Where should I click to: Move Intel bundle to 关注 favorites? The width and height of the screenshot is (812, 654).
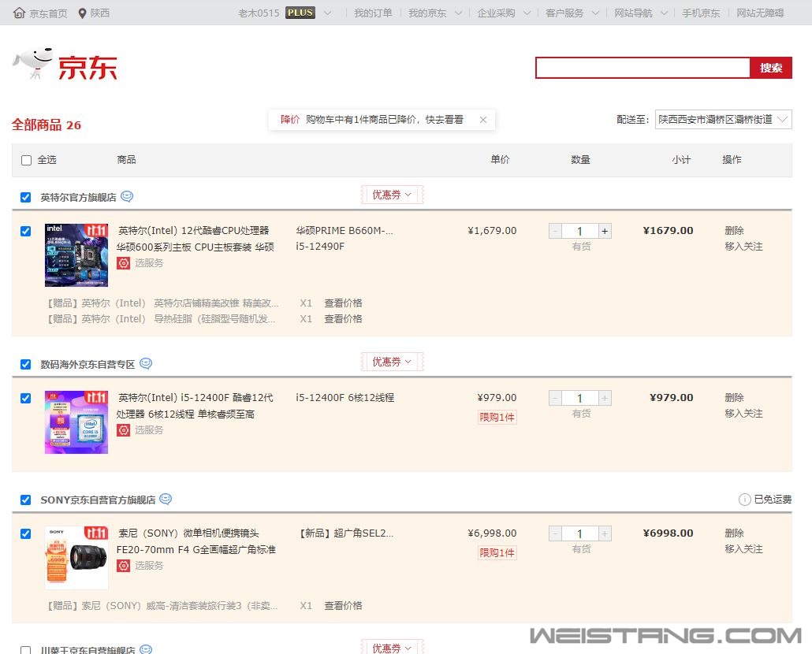743,247
